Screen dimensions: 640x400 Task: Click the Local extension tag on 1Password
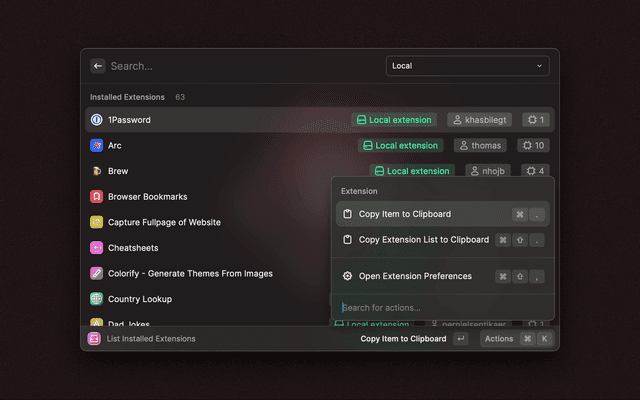[x=393, y=120]
